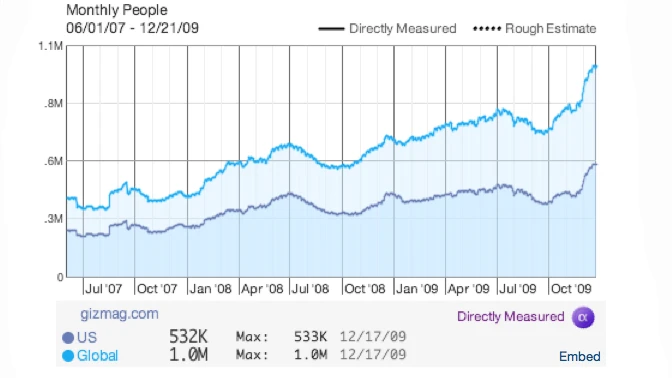Click the Apr '08 axis label
672x378 pixels.
[262, 288]
